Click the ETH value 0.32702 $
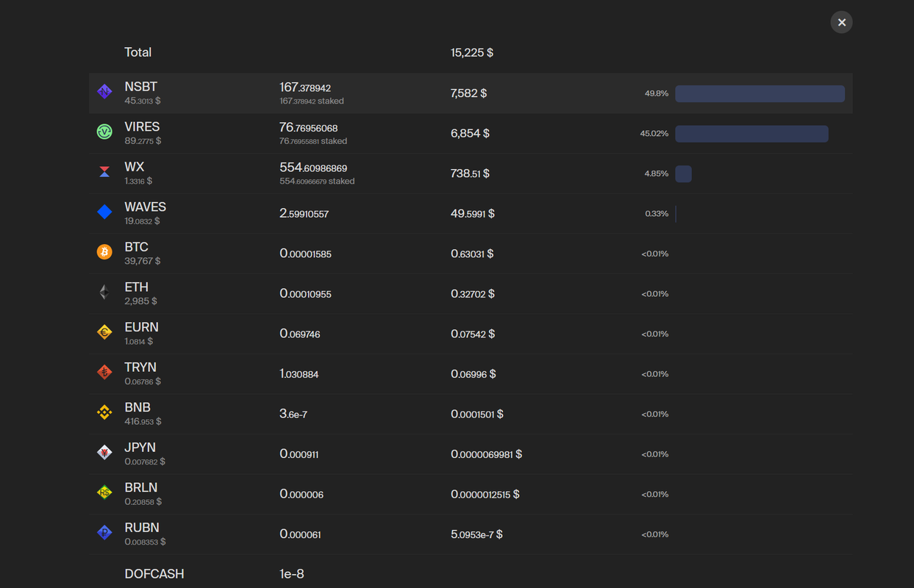Image resolution: width=914 pixels, height=588 pixels. [473, 294]
